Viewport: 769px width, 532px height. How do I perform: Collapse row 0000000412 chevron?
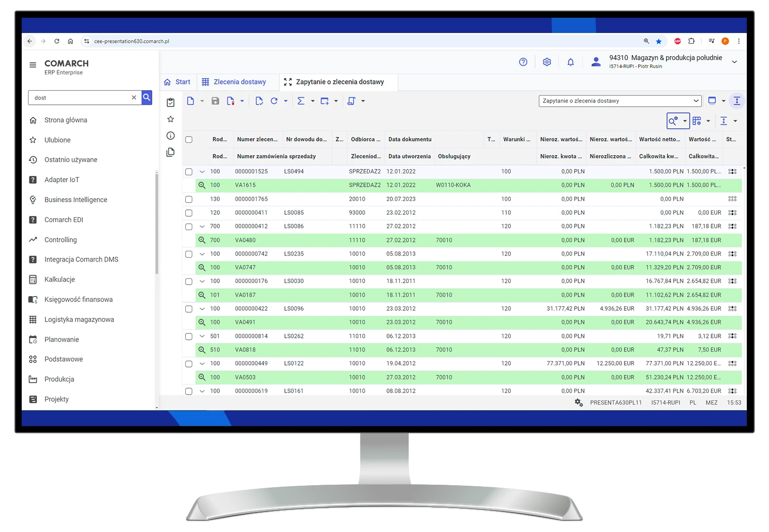pyautogui.click(x=202, y=227)
